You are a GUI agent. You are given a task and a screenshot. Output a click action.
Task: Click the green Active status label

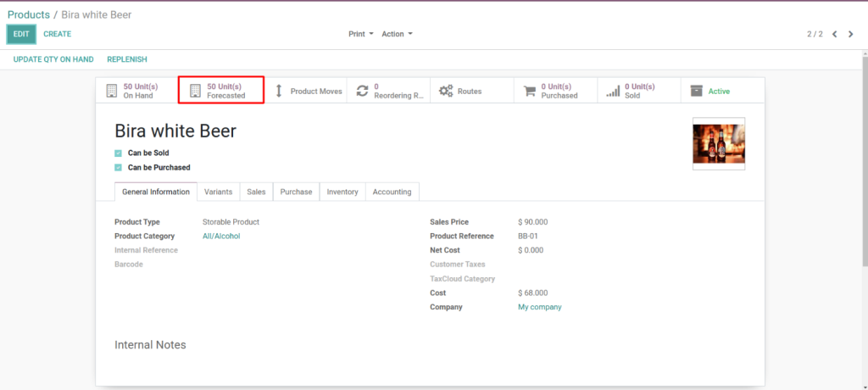point(719,92)
